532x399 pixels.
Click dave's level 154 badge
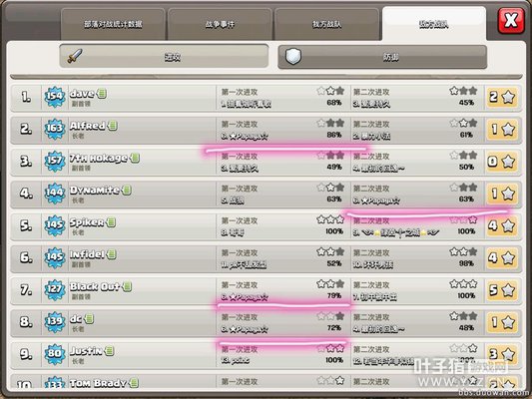55,97
